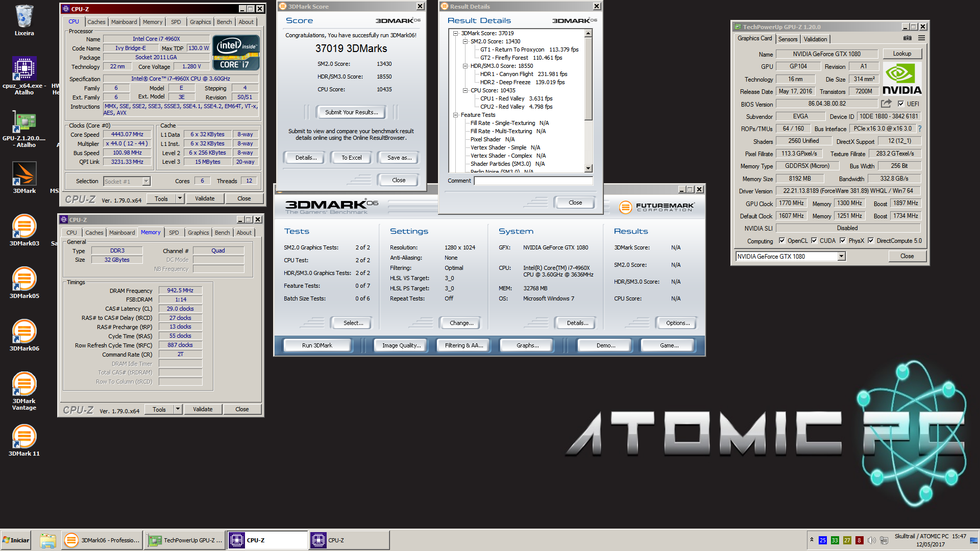Toggle the DirectCompute 5.0 checkbox

(871, 240)
